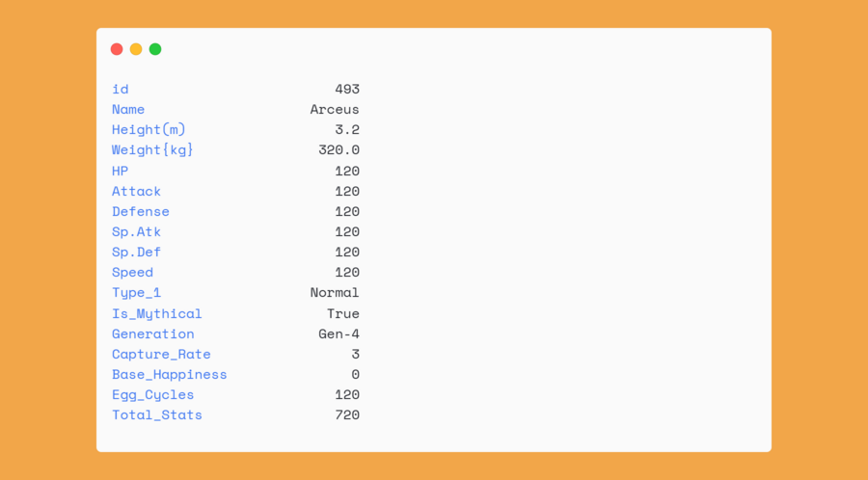Click the 'Egg_Cycles' label
Screen dimensions: 868x480
pos(152,394)
